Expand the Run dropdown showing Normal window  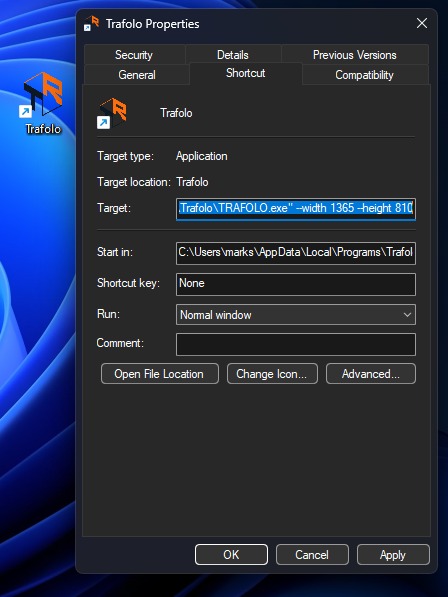click(x=296, y=314)
